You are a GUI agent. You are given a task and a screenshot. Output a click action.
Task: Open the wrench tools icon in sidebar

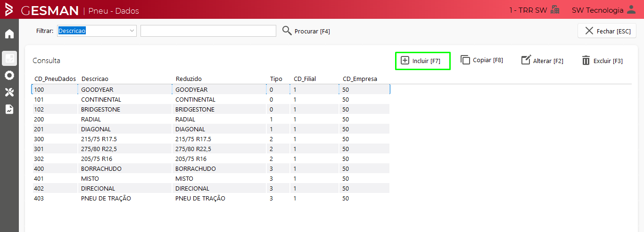click(9, 92)
